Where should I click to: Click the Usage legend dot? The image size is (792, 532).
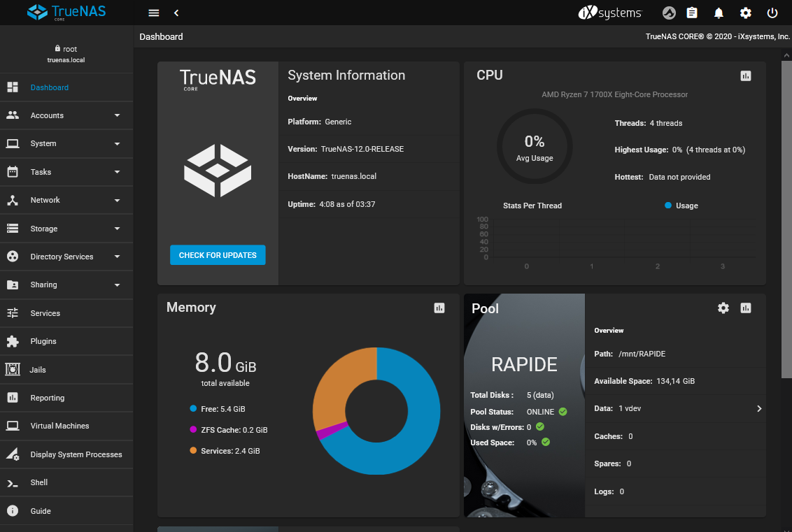667,206
